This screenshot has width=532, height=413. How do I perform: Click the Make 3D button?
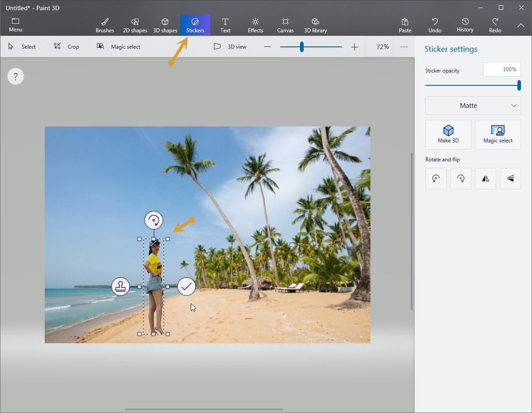pos(448,134)
